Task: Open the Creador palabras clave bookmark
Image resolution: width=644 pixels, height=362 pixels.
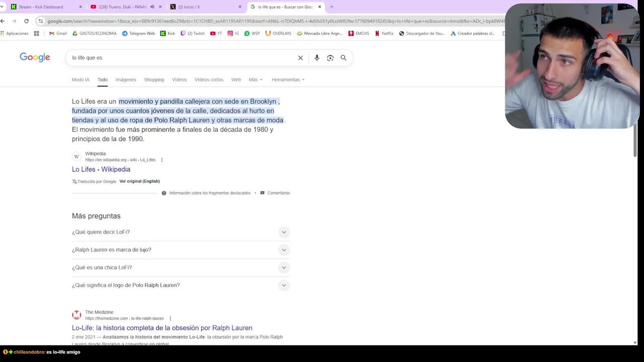Action: pyautogui.click(x=472, y=33)
